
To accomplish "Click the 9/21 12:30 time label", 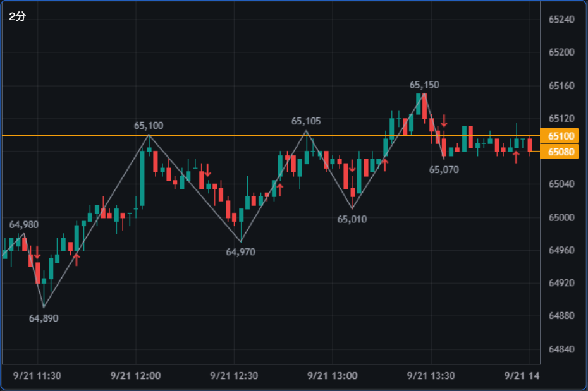I will 234,376.
